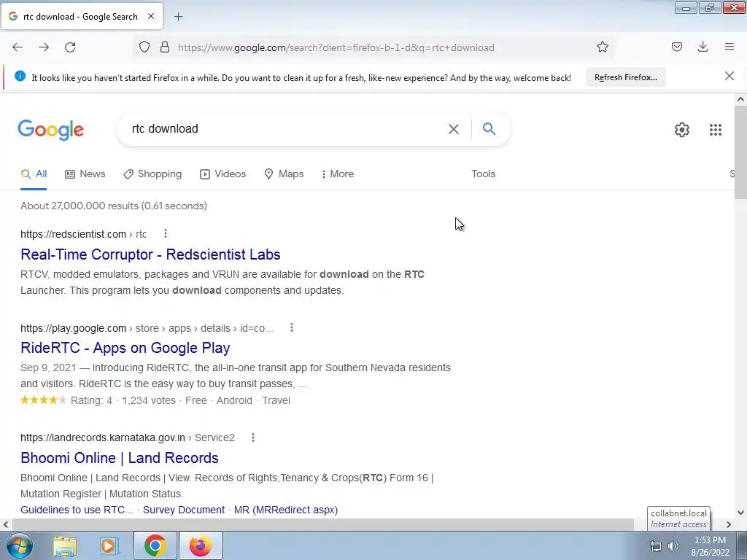Screen dimensions: 747x560
Task: Clear the Google search box
Action: pyautogui.click(x=454, y=129)
